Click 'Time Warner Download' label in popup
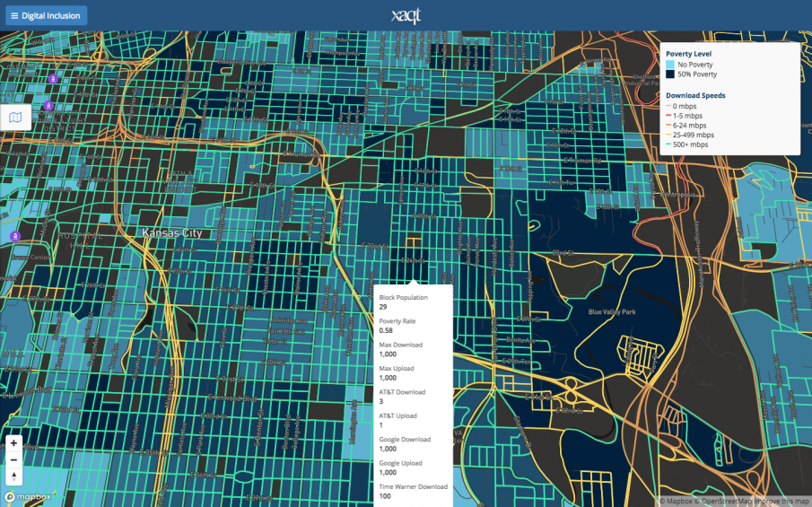This screenshot has width=812, height=507. click(x=414, y=486)
